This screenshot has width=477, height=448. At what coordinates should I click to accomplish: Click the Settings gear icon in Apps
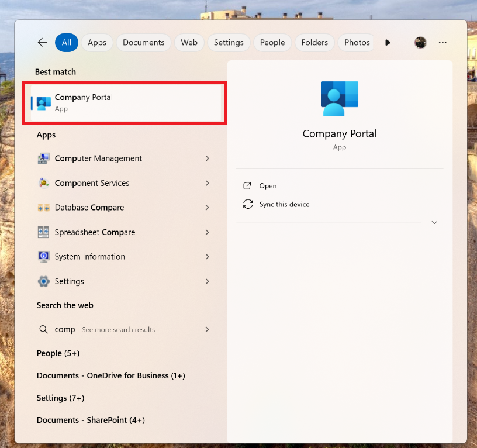(43, 281)
